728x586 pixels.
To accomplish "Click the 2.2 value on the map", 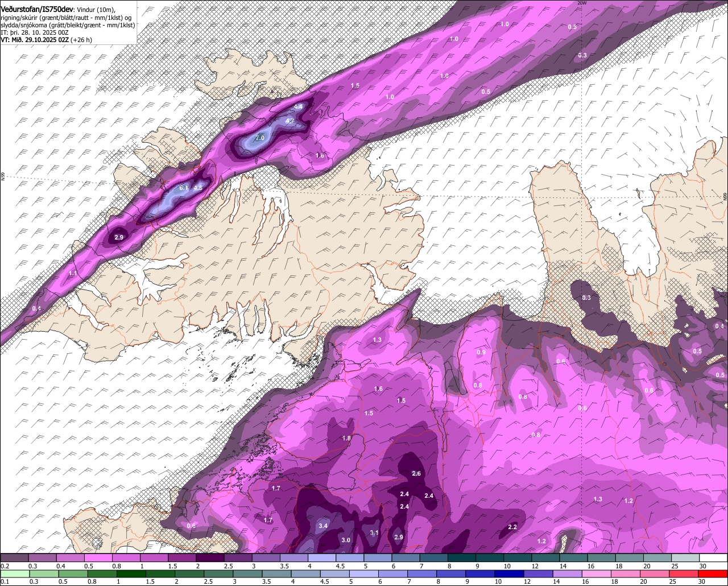I will [512, 527].
